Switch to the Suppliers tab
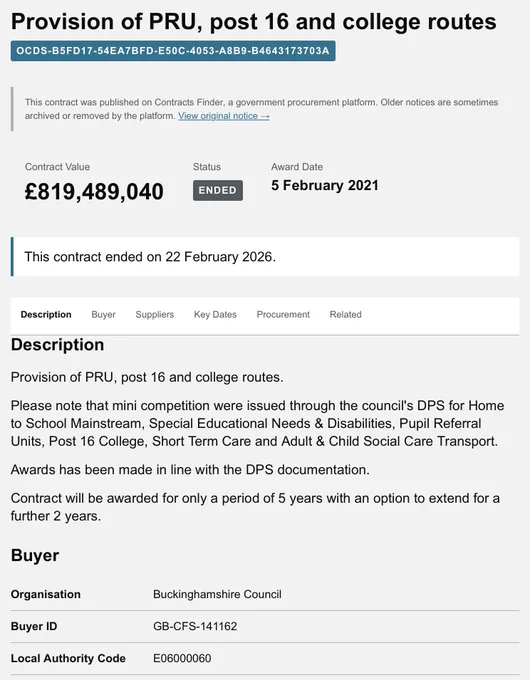This screenshot has width=530, height=680. [154, 314]
